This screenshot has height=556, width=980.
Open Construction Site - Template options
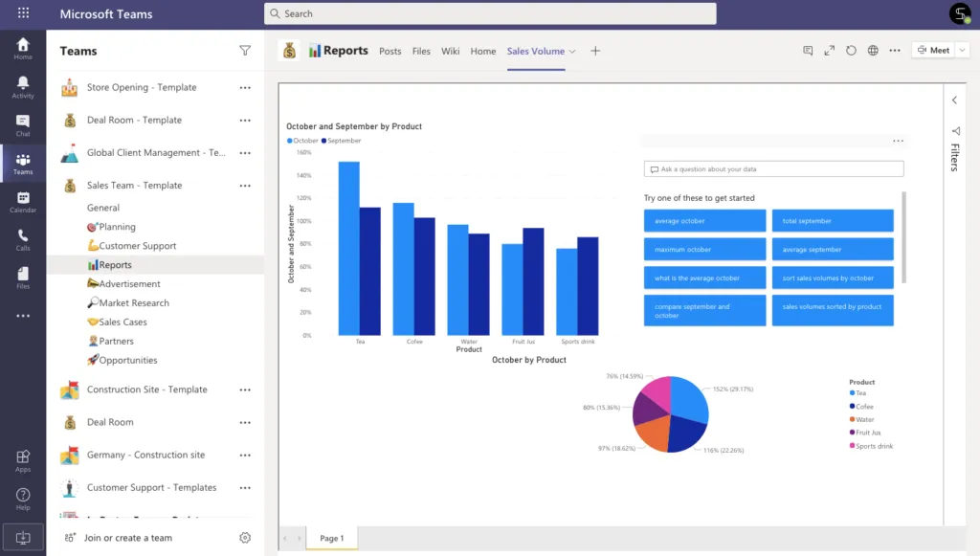coord(245,389)
